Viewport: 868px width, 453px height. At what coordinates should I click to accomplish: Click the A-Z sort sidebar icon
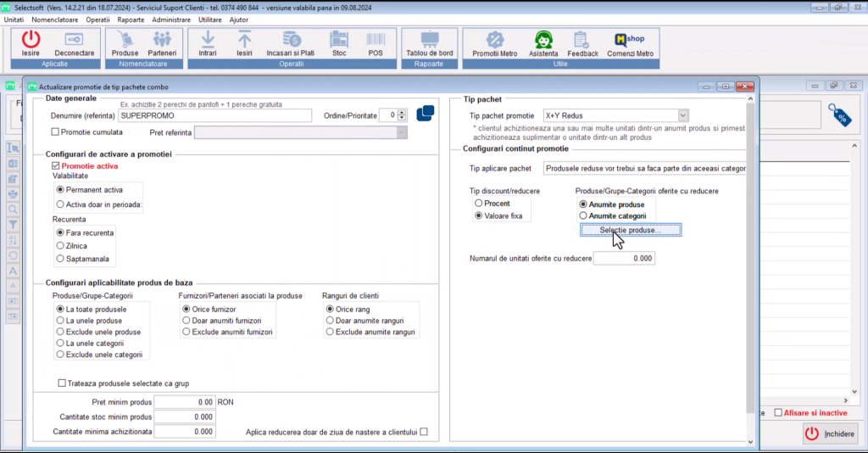13,240
